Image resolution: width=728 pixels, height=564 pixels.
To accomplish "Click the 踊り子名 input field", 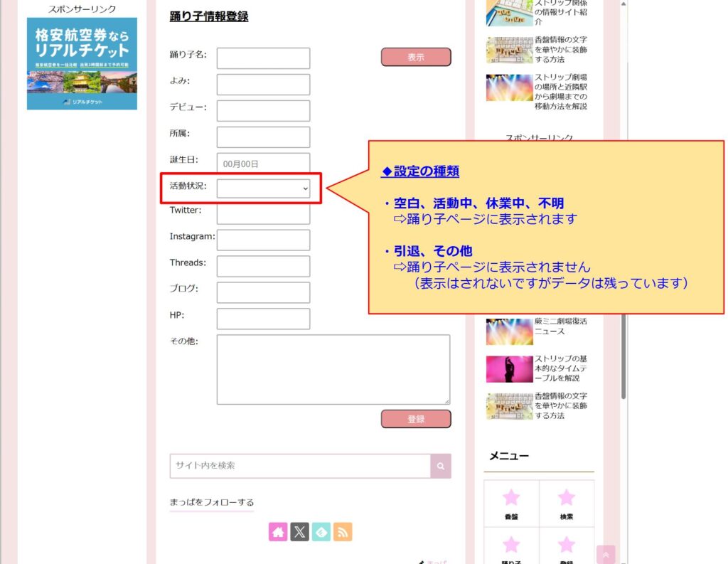I will [263, 58].
